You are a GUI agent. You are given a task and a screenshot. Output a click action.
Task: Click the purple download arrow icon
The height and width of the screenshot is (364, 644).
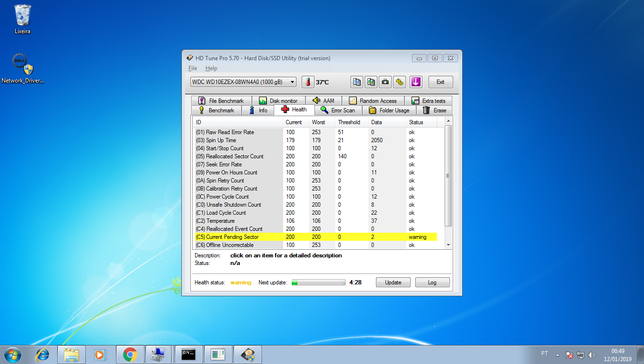click(416, 82)
